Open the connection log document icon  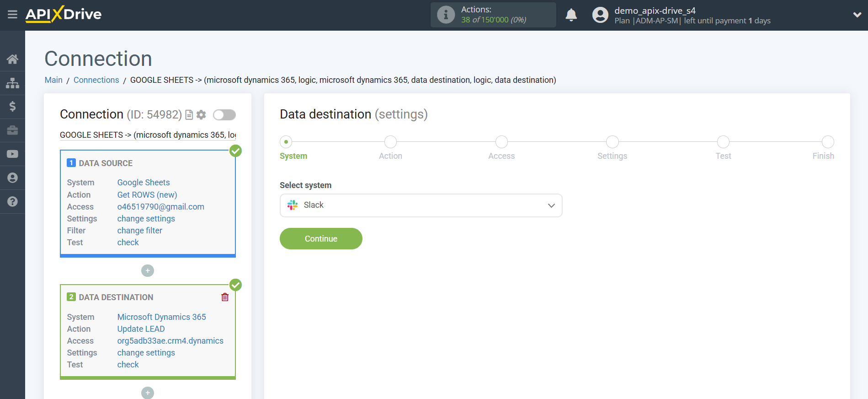pyautogui.click(x=189, y=115)
